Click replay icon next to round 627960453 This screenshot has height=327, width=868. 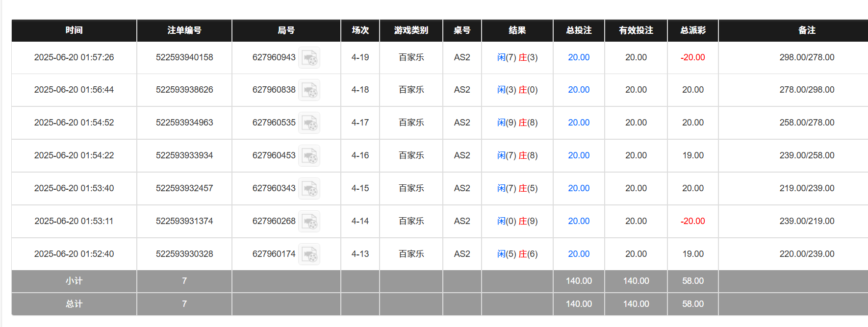coord(309,156)
